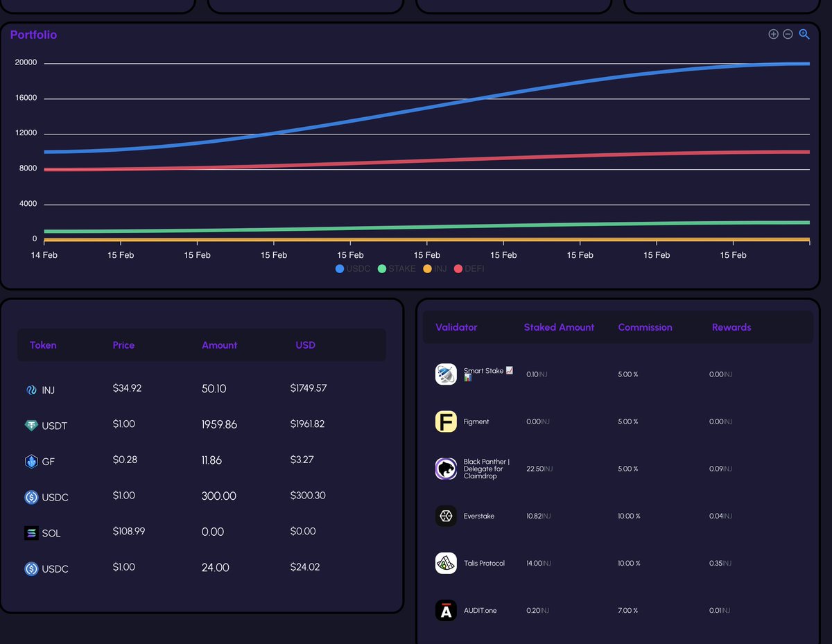Click the Rewards column header
Viewport: 832px width, 644px height.
(731, 327)
